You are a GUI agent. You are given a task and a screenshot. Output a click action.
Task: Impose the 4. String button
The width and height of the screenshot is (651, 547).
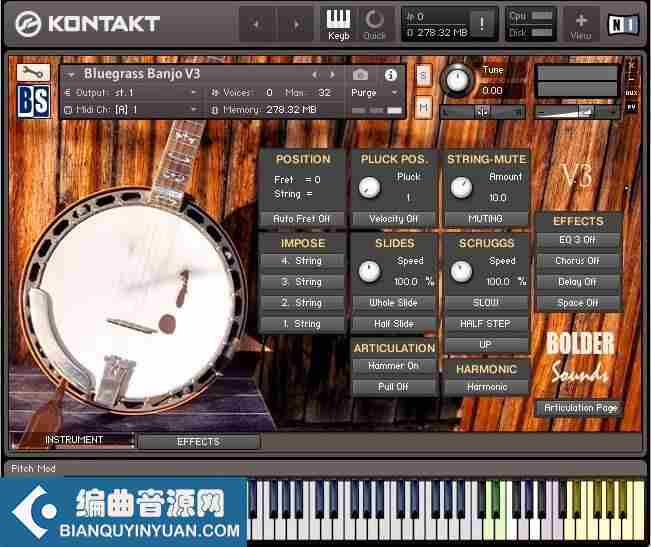(302, 261)
